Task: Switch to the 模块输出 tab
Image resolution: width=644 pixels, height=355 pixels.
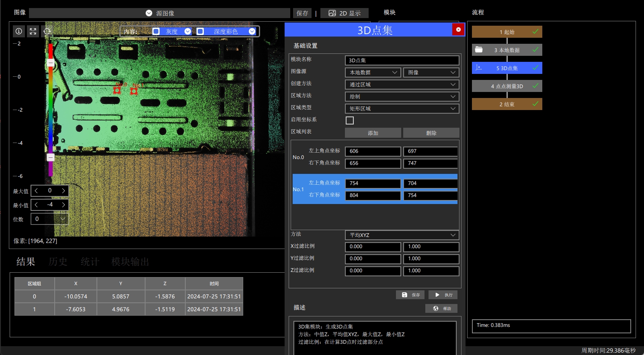Action: tap(130, 262)
